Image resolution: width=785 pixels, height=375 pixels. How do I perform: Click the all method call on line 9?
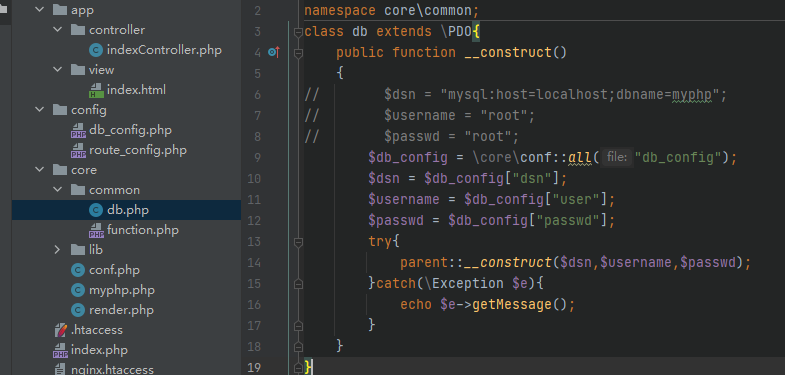point(580,158)
